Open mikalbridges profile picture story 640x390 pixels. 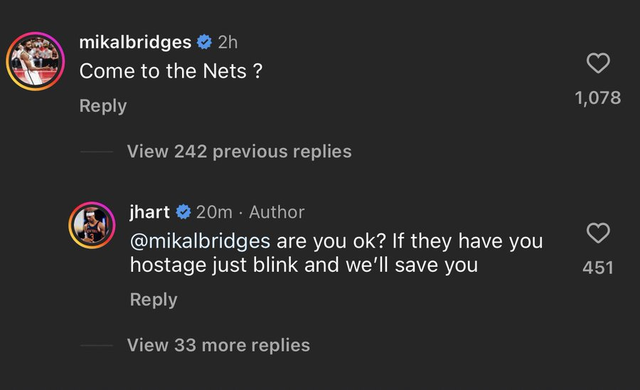(x=36, y=61)
